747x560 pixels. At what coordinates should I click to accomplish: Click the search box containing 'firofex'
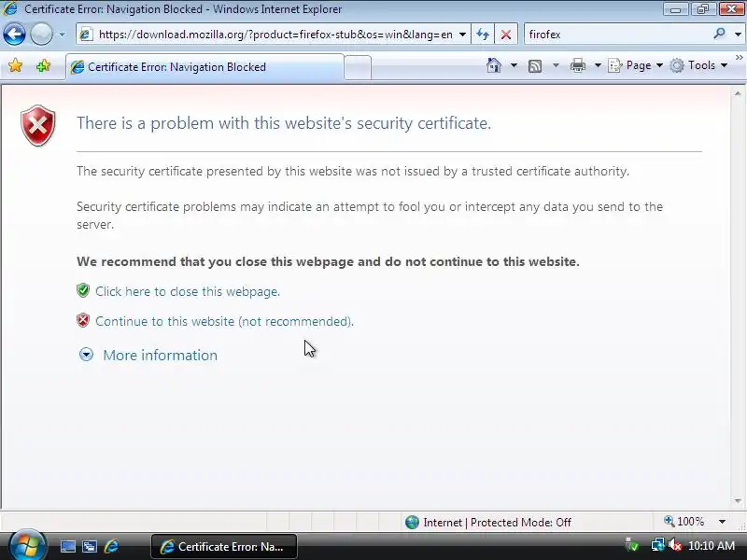[x=617, y=35]
